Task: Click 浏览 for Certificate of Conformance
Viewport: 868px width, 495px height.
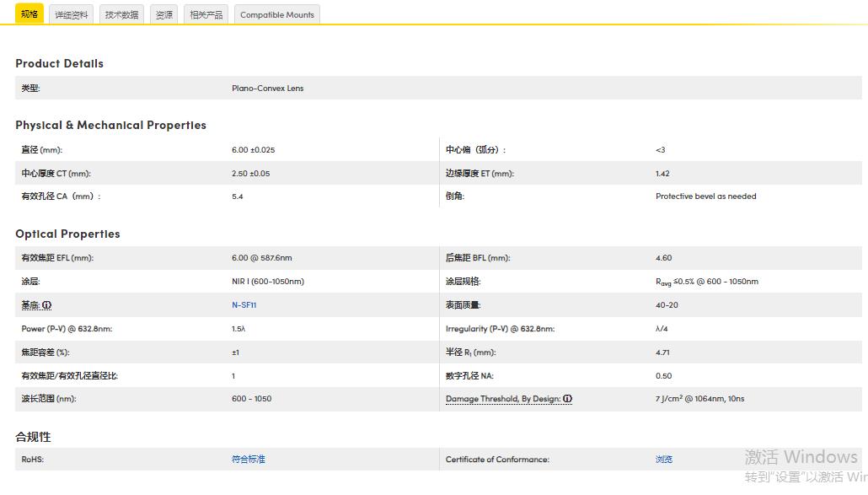Action: [x=664, y=460]
